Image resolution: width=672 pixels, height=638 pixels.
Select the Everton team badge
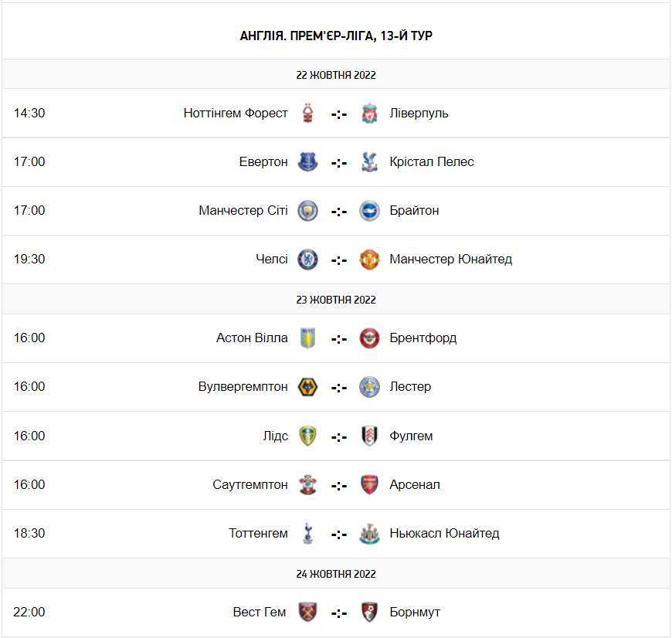coord(308,161)
